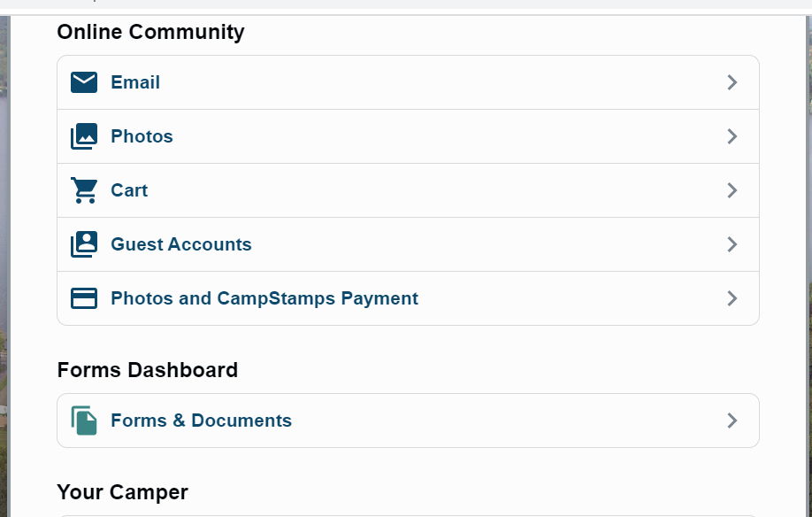
Task: Click the Online Community heading
Action: [x=150, y=32]
